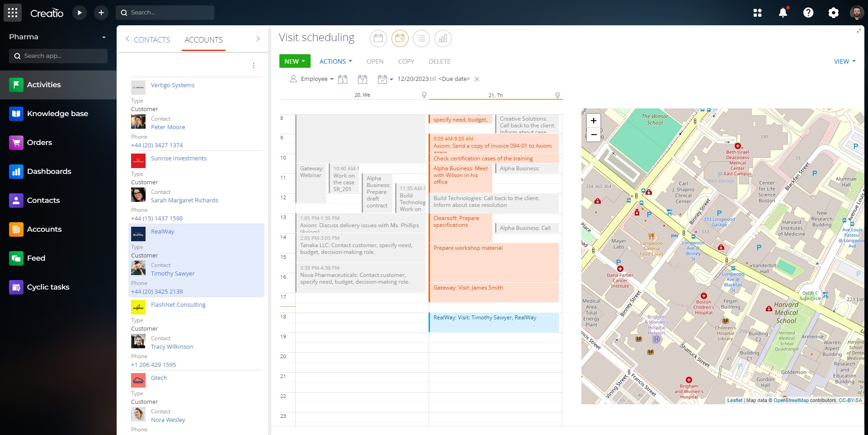Image resolution: width=868 pixels, height=435 pixels.
Task: Open the NEW button dropdown
Action: point(295,61)
